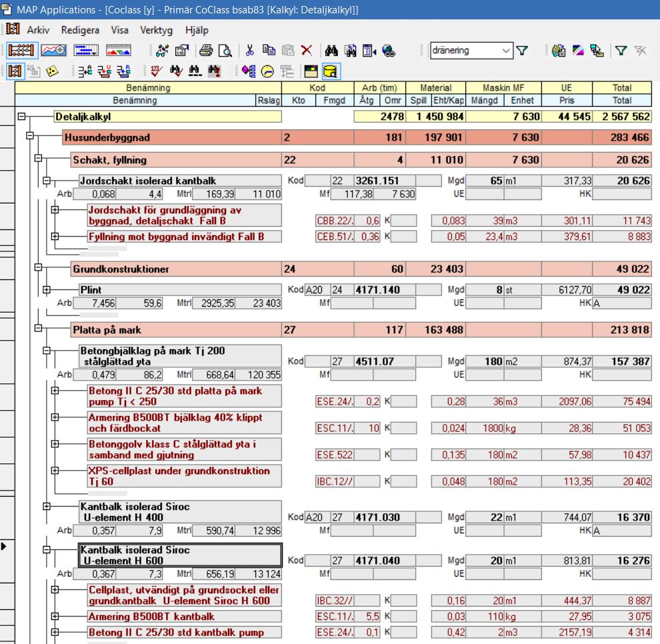Click the 123 check mark icon
Screen dimensions: 660x644
(x=156, y=71)
